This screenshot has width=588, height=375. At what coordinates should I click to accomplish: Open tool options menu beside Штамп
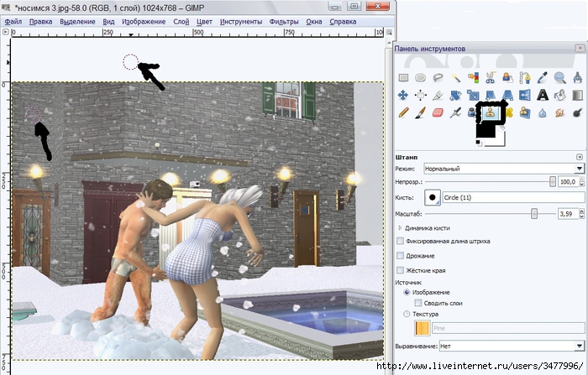(580, 157)
